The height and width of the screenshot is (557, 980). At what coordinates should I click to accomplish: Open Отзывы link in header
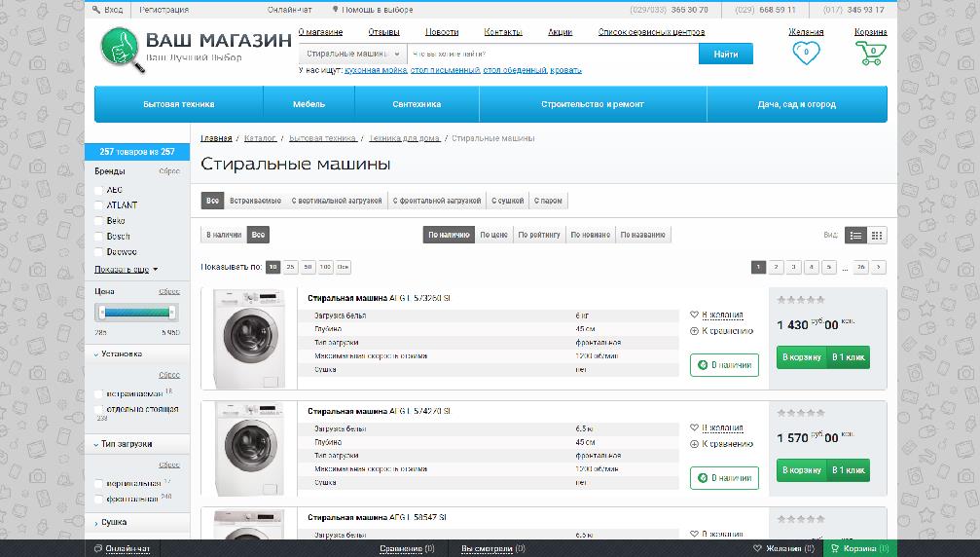click(383, 32)
